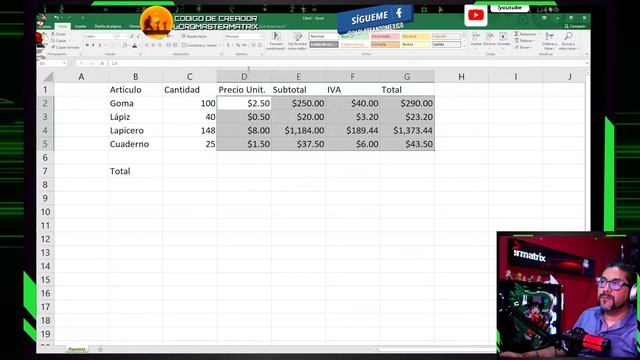640x360 pixels.
Task: Click the Undo arrow in quick access toolbar
Action: click(56, 18)
